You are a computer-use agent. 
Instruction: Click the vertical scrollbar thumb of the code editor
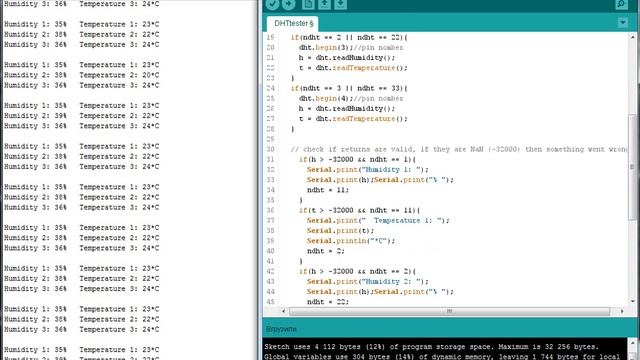(633, 167)
